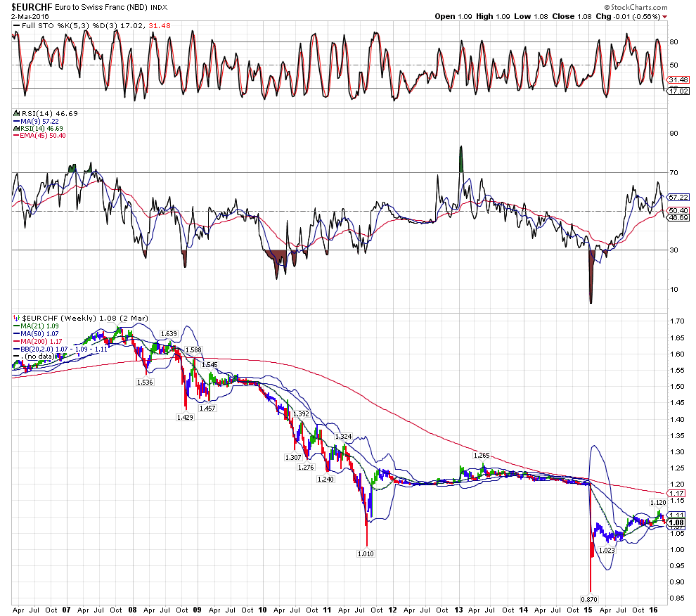Click the RSI(14) area icon in legend
The width and height of the screenshot is (696, 616).
[x=15, y=113]
